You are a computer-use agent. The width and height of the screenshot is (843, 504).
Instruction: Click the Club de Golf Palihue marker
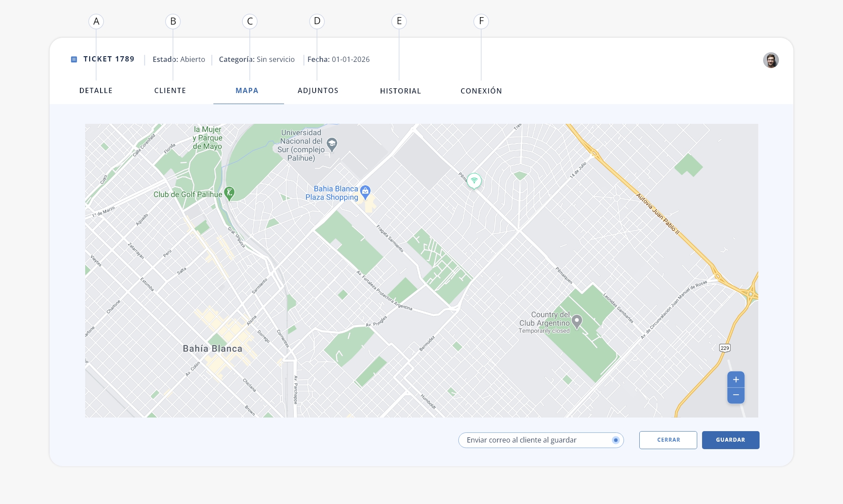coord(229,194)
